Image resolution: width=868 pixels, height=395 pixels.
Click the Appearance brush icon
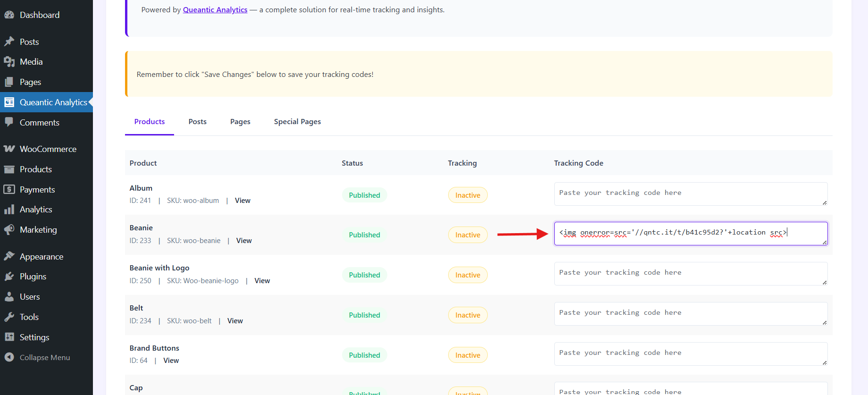tap(9, 256)
